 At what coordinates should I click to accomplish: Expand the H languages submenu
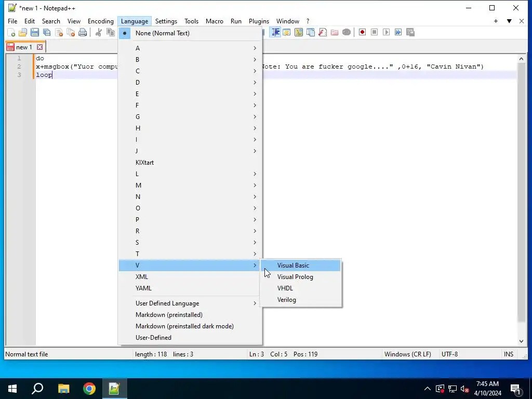point(190,128)
